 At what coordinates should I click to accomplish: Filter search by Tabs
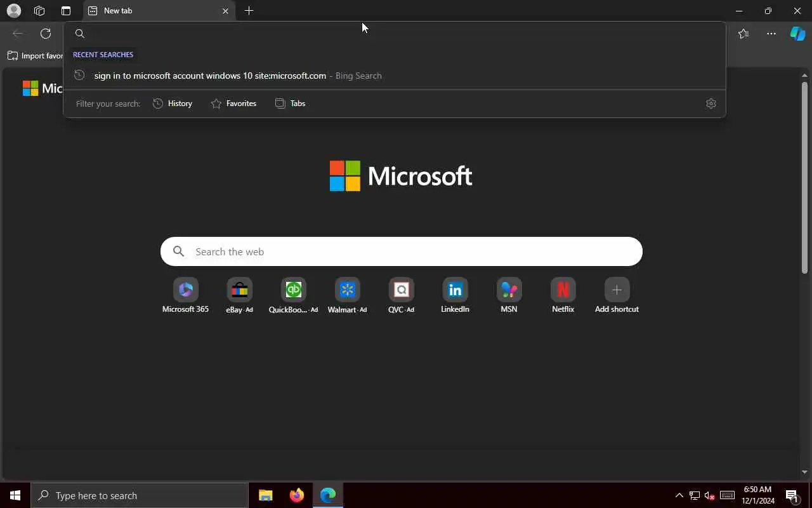(x=291, y=104)
